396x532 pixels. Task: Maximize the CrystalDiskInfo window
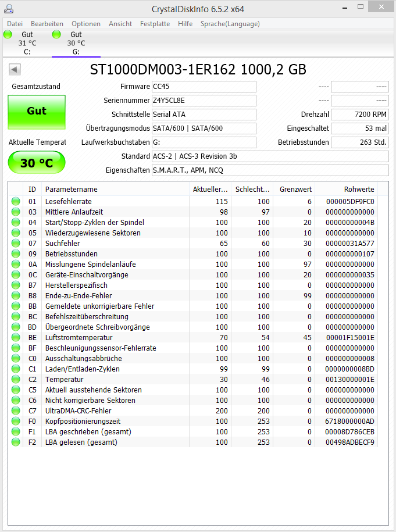tap(361, 6)
